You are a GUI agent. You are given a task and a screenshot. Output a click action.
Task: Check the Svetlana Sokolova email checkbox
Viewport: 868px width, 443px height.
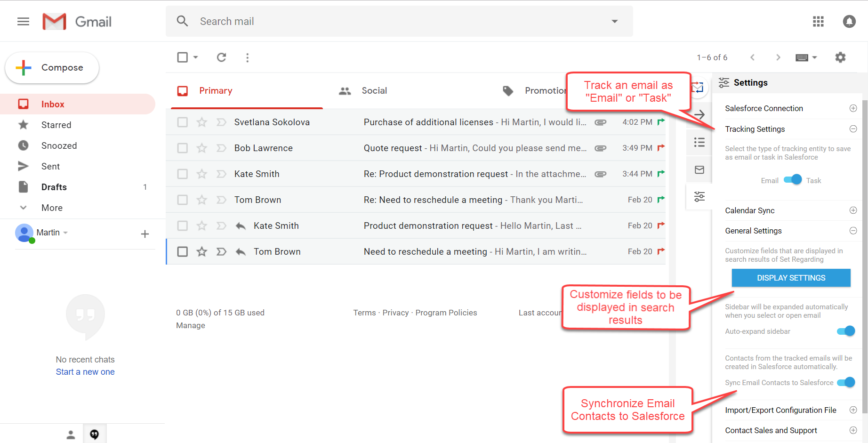[x=182, y=122]
